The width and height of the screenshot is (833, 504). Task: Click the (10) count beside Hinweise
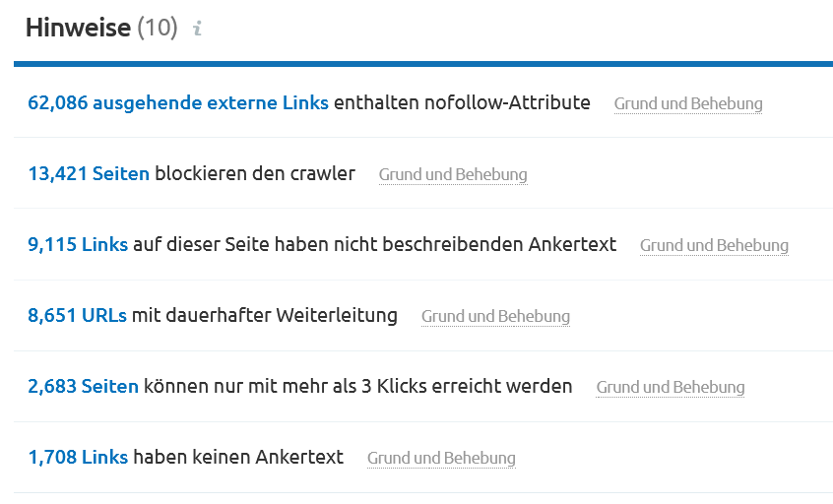pyautogui.click(x=158, y=28)
